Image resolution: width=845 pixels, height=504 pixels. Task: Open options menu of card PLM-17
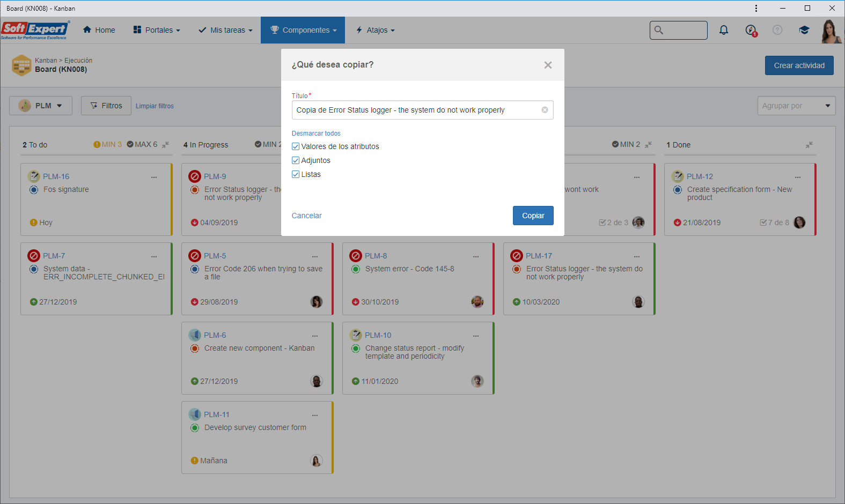pos(637,256)
